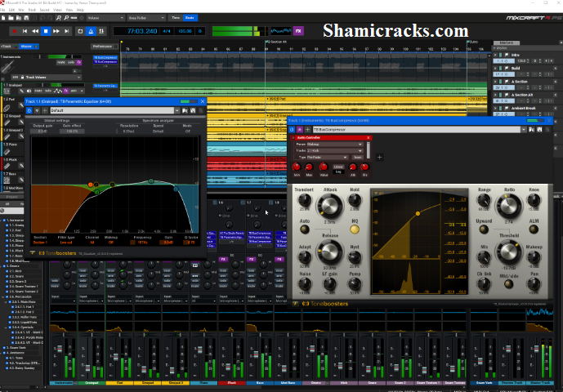
Task: Toggle the compressor ALM button
Action: click(534, 229)
